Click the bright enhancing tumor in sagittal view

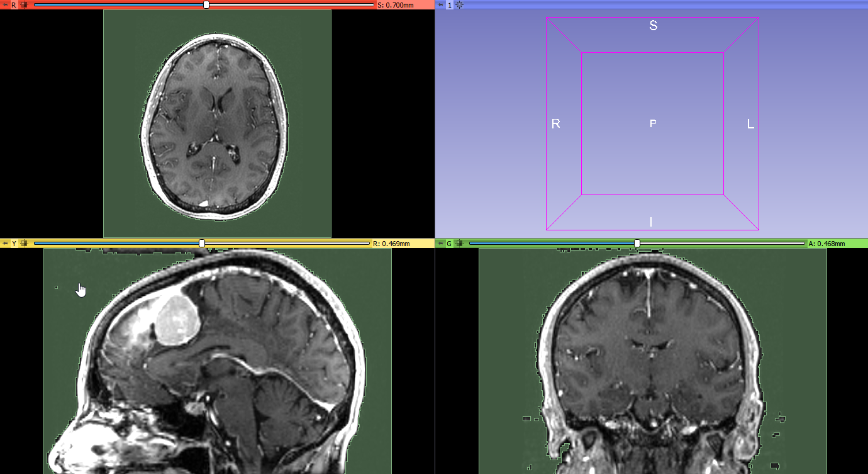[x=178, y=320]
